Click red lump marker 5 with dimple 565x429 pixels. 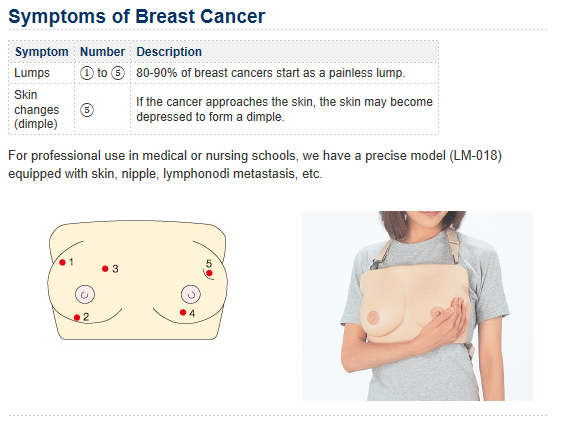(209, 273)
